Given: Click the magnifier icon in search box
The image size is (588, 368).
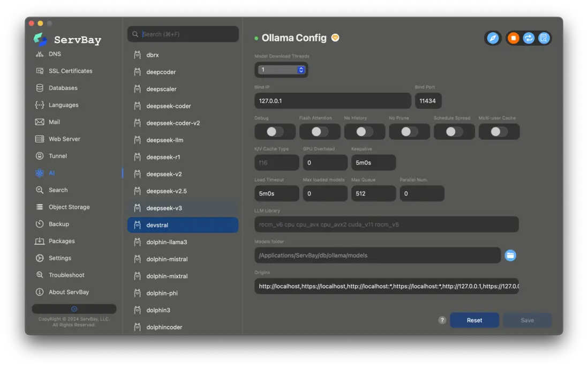Looking at the screenshot, I should (135, 34).
